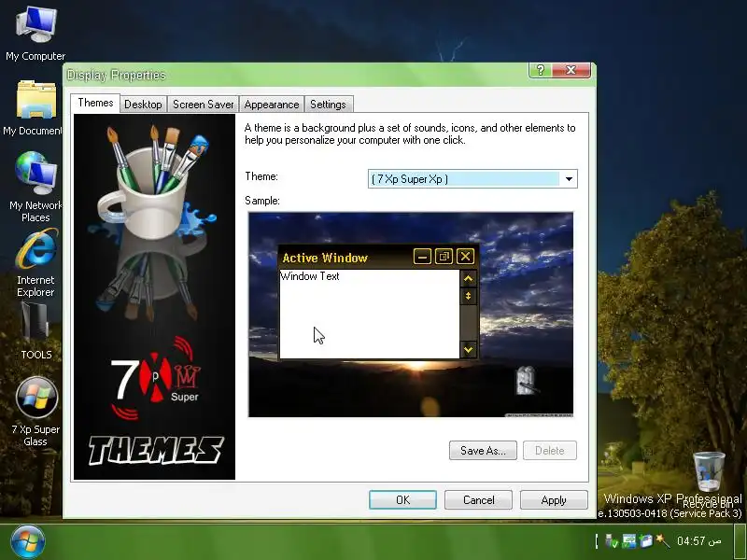Click the help question mark button in Display Properties
The height and width of the screenshot is (560, 747).
[x=541, y=70]
